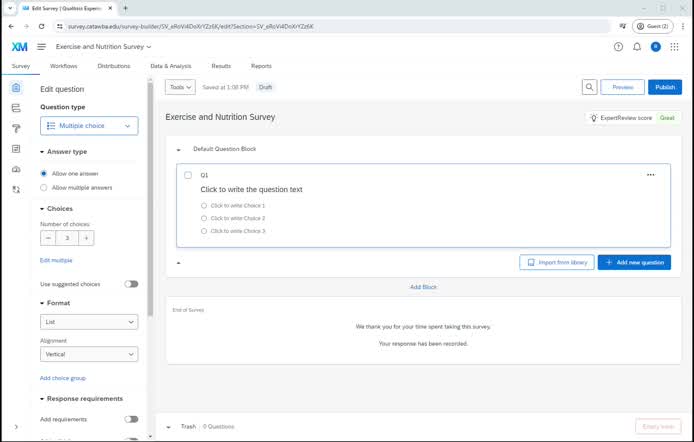Open the Tools dropdown
Image resolution: width=694 pixels, height=442 pixels.
180,87
